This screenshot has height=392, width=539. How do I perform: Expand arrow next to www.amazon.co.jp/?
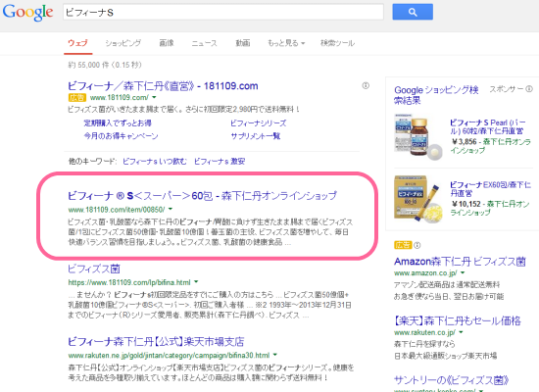click(x=463, y=272)
